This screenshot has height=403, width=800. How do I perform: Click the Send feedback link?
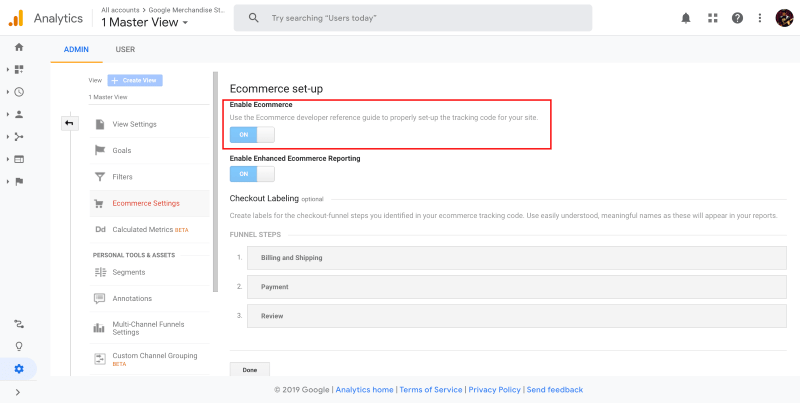[x=555, y=390]
